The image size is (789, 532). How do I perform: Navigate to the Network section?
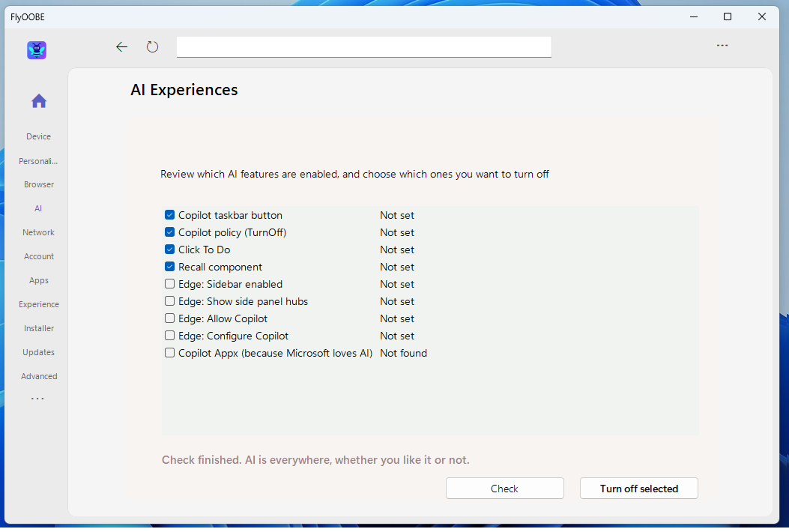click(x=39, y=232)
